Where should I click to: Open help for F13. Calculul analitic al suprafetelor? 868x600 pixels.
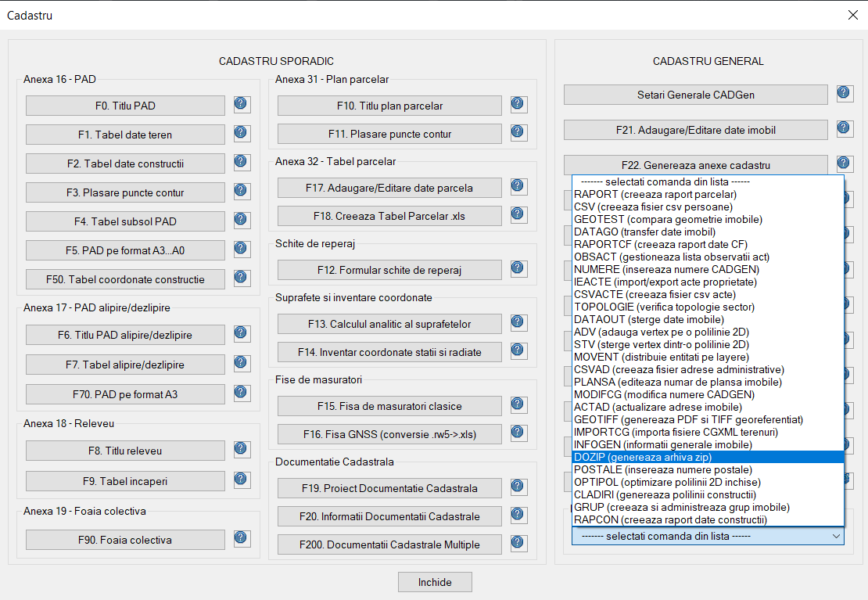coord(518,322)
